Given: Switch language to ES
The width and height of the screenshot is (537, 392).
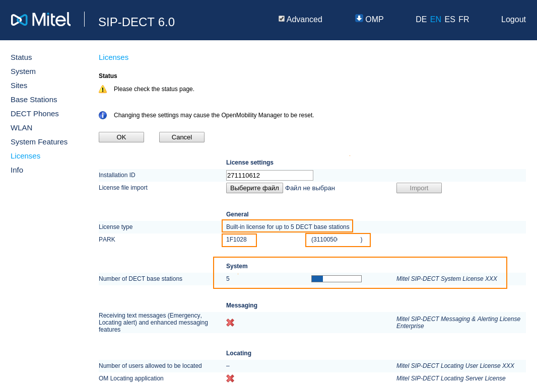Looking at the screenshot, I should point(450,20).
